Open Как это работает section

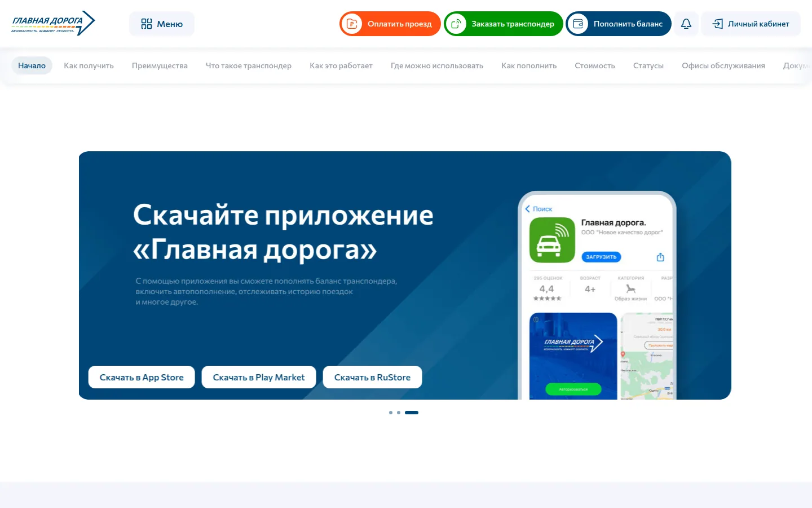click(x=341, y=65)
